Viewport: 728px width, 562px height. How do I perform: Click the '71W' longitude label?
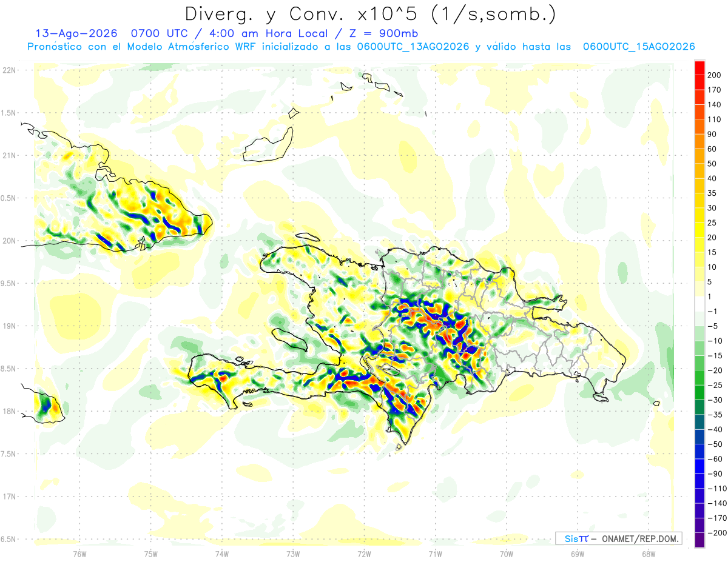coord(435,554)
